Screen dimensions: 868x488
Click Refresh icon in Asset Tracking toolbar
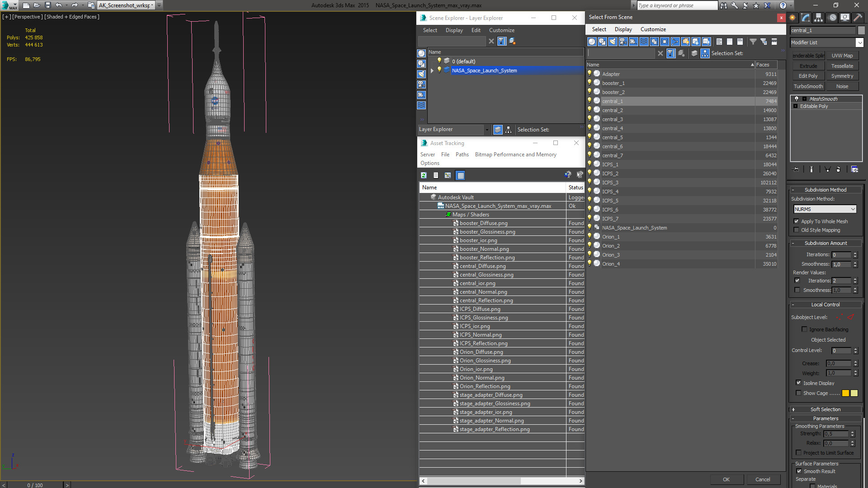click(424, 175)
